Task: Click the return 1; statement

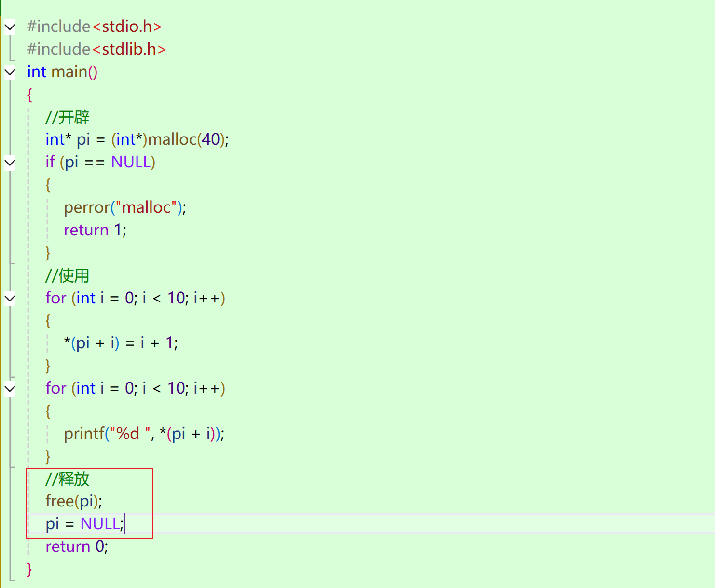Action: 95,230
